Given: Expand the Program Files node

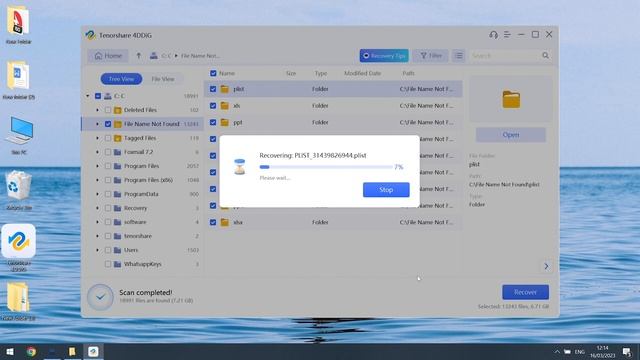Looking at the screenshot, I should coord(97,166).
